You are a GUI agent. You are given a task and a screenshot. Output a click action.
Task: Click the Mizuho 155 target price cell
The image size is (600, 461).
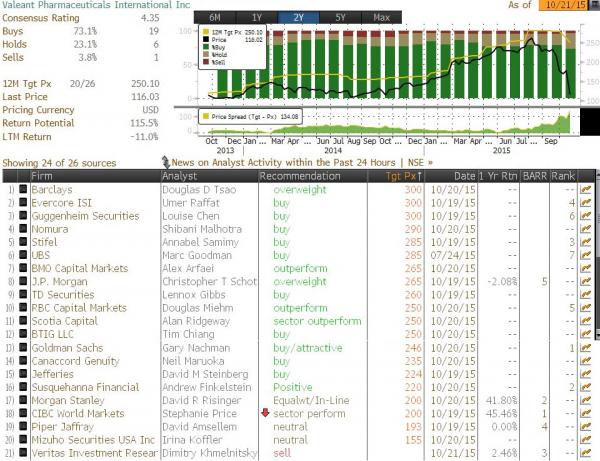(413, 440)
